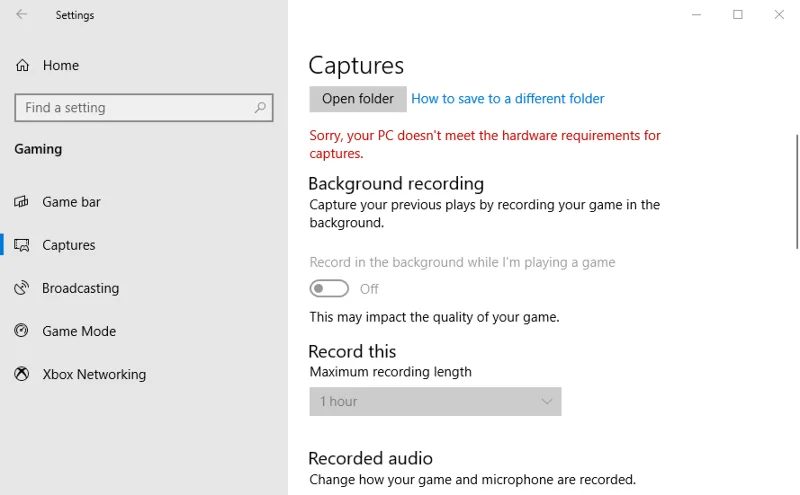Click chevron arrow on 1 hour dropdown
This screenshot has width=800, height=495.
[x=546, y=402]
